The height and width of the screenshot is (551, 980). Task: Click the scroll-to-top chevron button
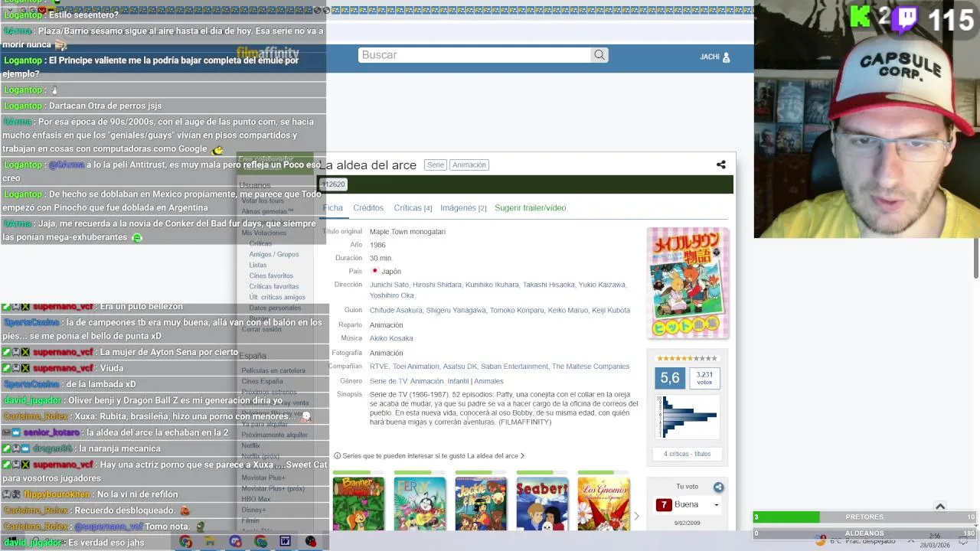click(940, 506)
